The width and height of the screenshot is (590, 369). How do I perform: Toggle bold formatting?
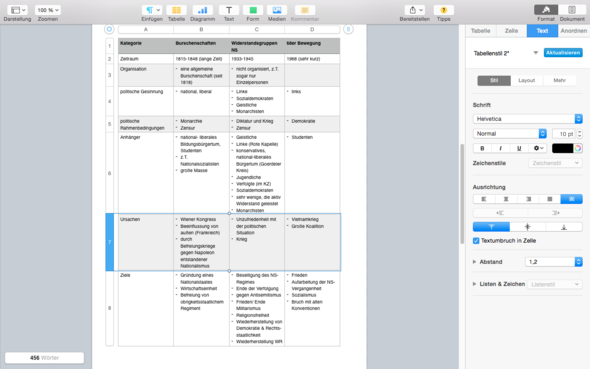point(482,148)
